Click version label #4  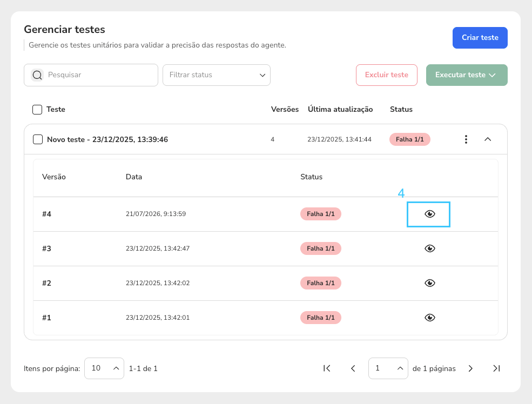pyautogui.click(x=46, y=214)
